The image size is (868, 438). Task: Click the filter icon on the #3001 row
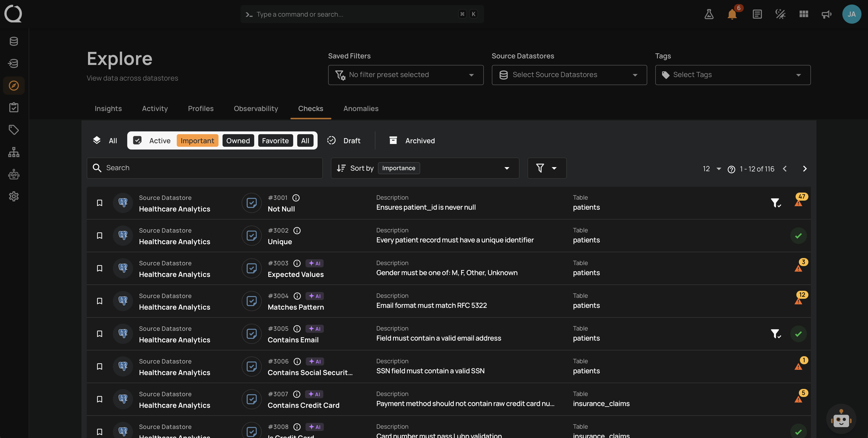775,203
